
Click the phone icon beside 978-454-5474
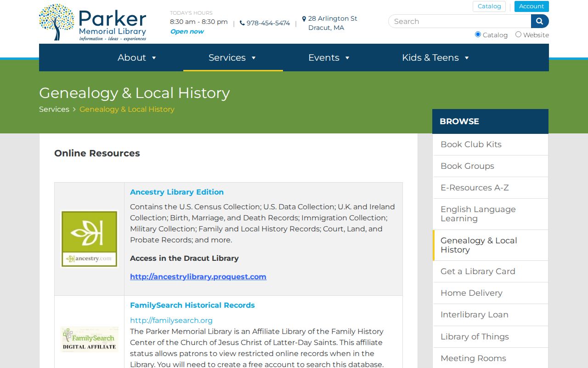(242, 23)
